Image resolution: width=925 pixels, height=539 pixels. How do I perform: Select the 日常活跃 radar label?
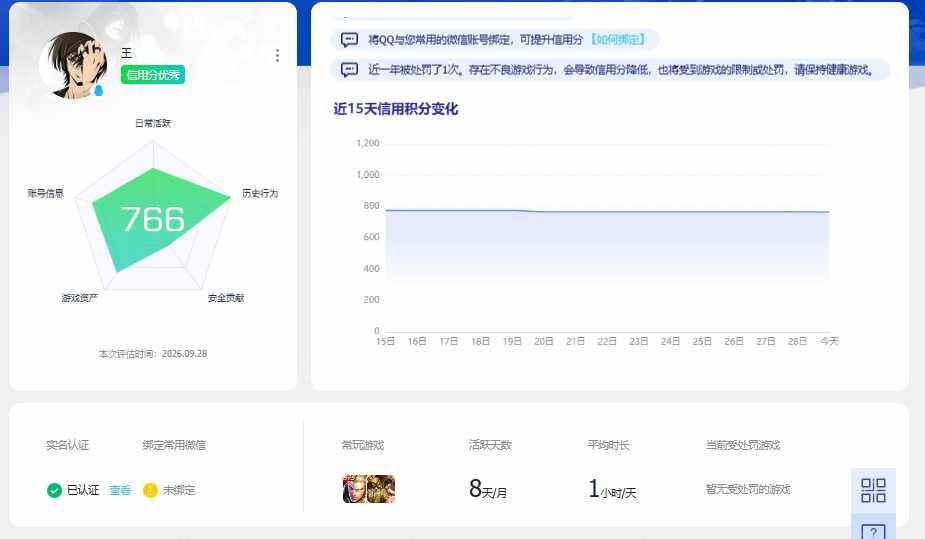[153, 123]
